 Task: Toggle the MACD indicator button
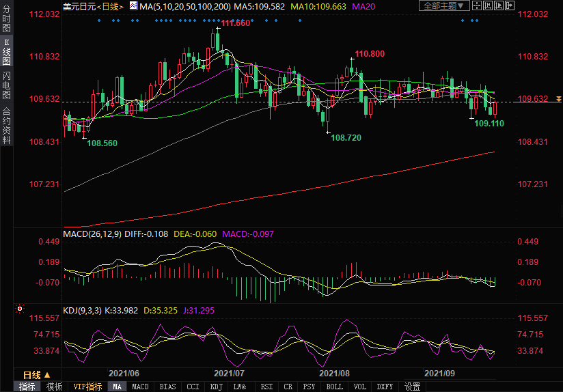tap(140, 387)
